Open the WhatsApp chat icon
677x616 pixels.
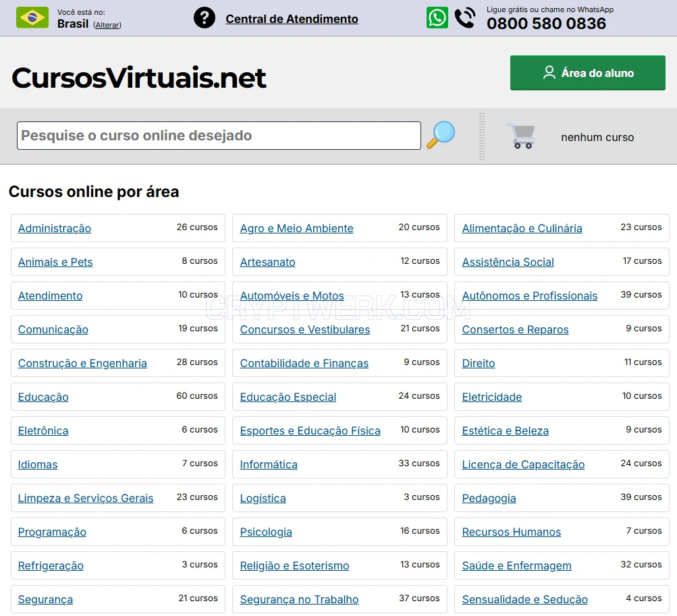(437, 18)
